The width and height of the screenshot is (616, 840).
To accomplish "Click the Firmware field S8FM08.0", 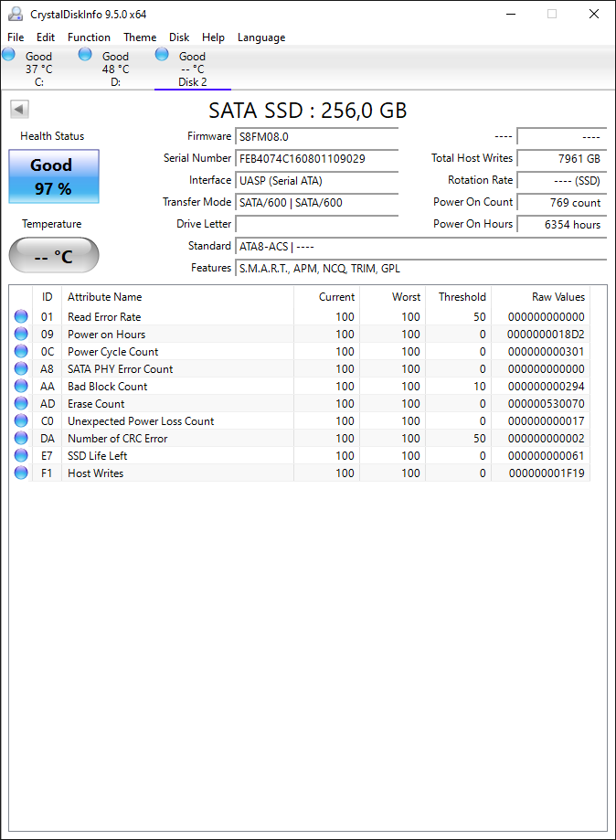I will click(x=316, y=136).
